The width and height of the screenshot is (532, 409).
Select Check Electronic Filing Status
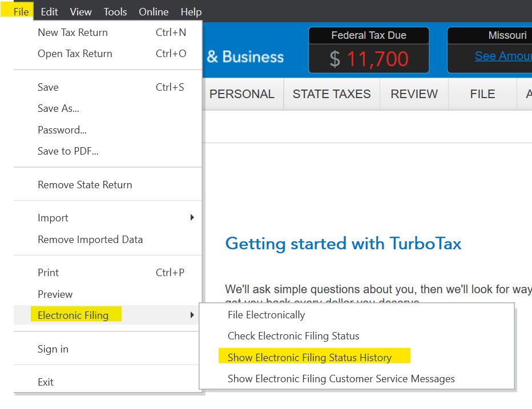click(293, 336)
